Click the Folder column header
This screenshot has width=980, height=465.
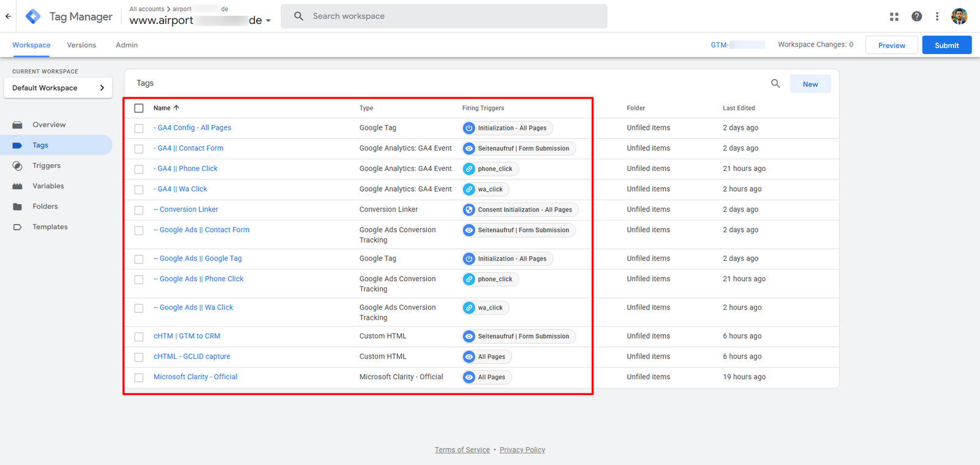[636, 108]
